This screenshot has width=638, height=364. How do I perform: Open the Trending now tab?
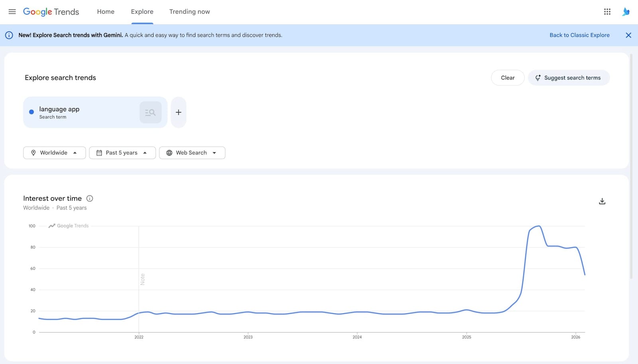click(189, 12)
